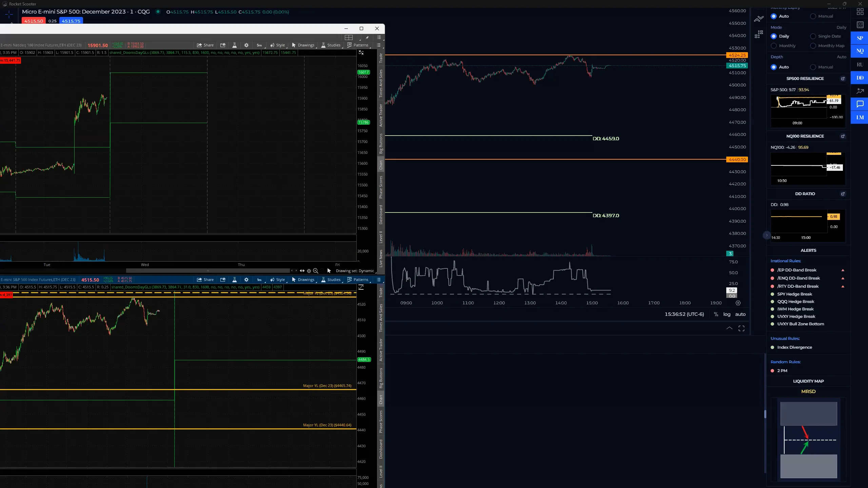Open the chat panel icon in sidebar

pos(860,104)
